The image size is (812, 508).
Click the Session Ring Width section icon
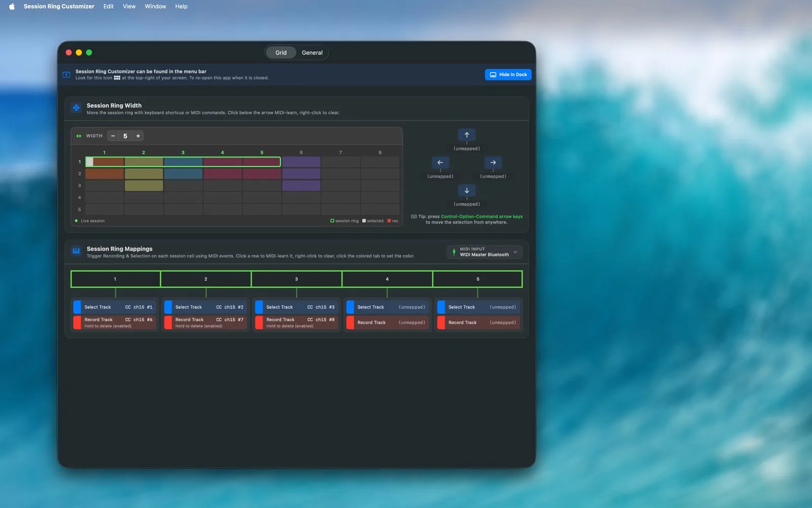click(76, 108)
